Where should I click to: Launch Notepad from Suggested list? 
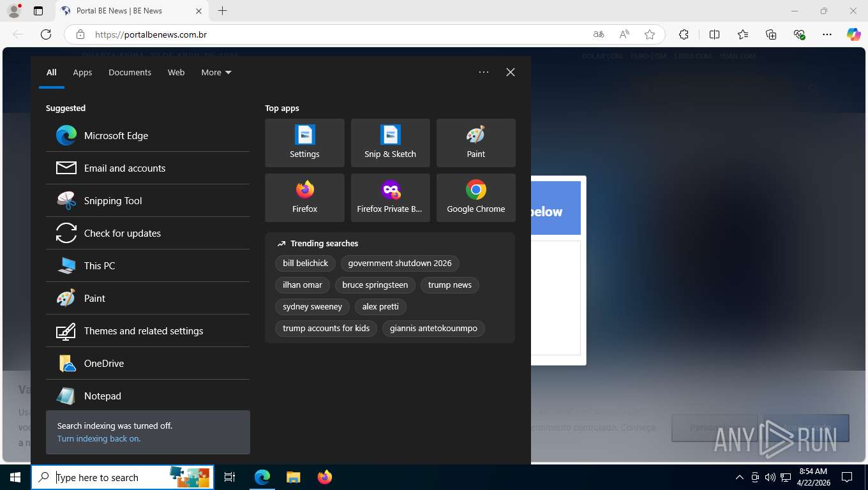(147, 396)
